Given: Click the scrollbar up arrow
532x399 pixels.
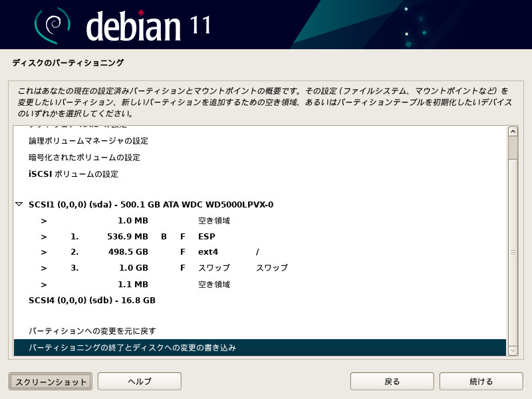Looking at the screenshot, I should (513, 132).
